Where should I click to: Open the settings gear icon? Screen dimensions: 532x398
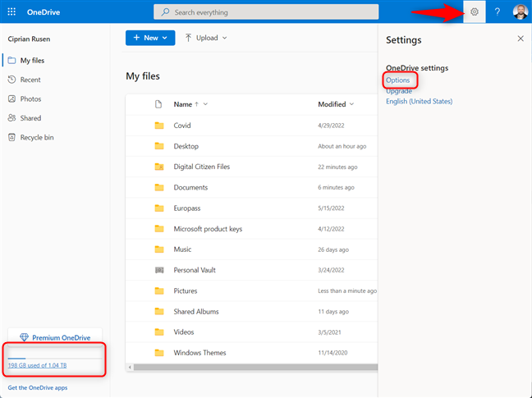point(475,11)
